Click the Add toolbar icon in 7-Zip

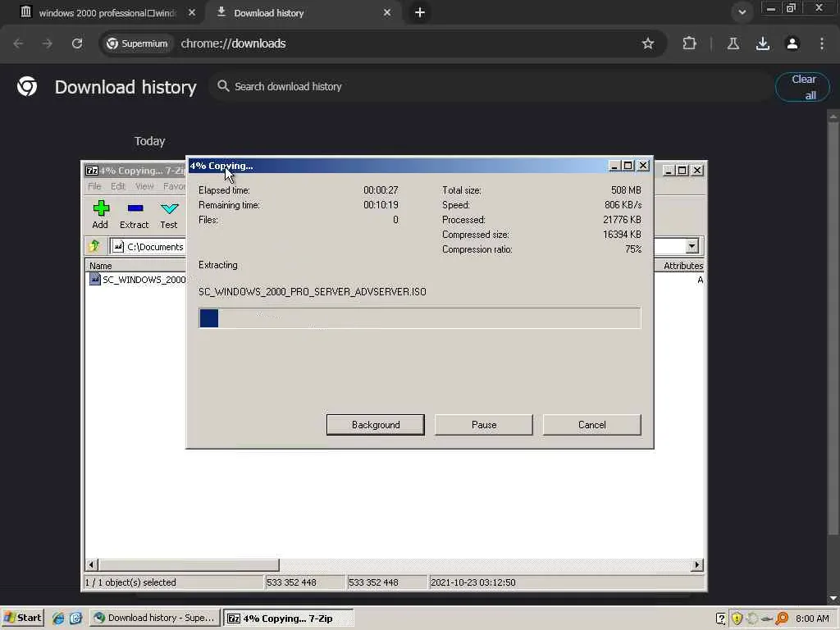point(101,208)
